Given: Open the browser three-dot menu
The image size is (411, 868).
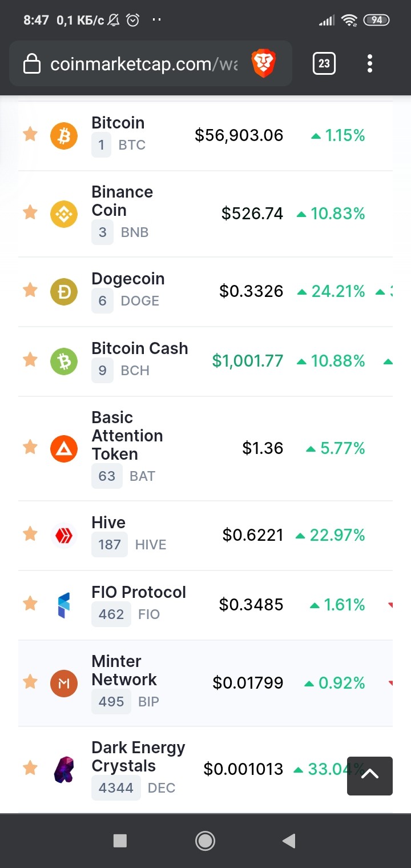Looking at the screenshot, I should 370,63.
